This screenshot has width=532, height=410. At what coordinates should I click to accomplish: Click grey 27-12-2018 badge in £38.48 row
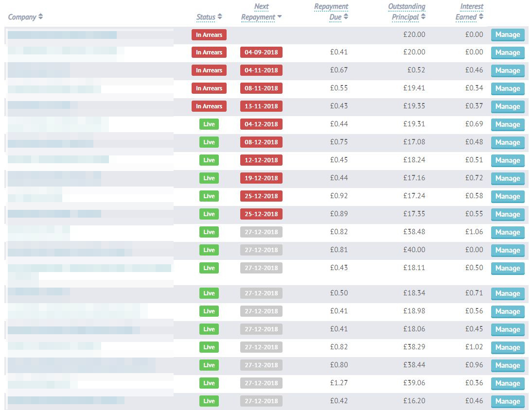coord(261,232)
